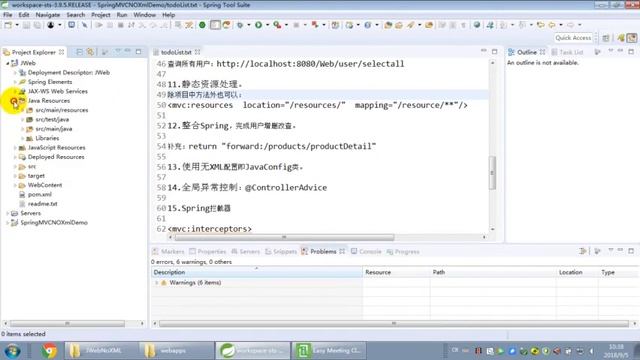Open the Window menu
The image size is (640, 360).
[x=144, y=15]
